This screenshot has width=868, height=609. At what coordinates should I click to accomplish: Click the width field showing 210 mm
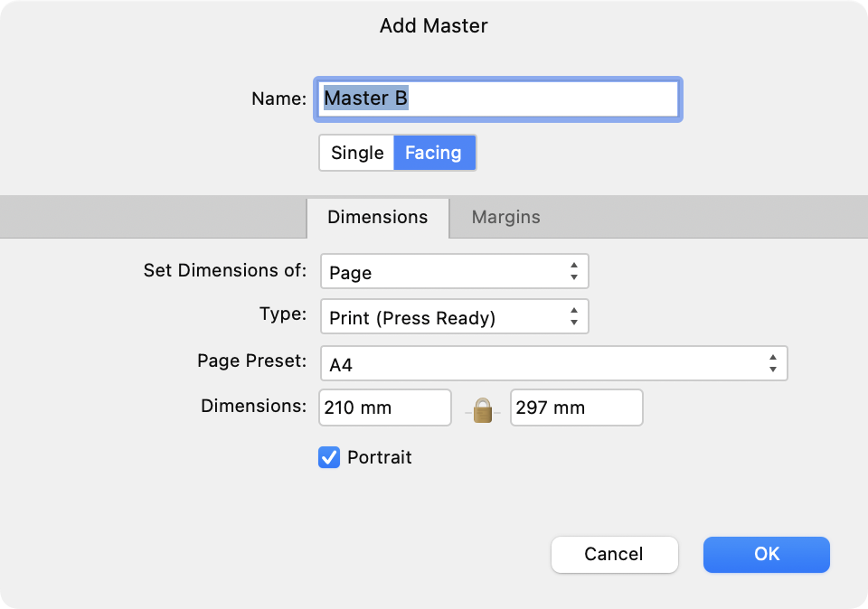click(384, 408)
